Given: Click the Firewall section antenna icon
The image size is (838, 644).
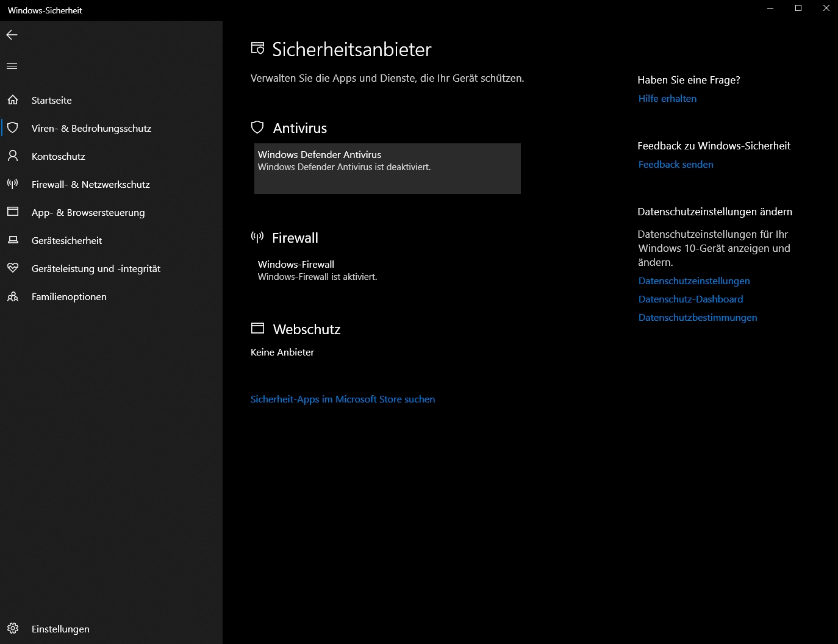Looking at the screenshot, I should pos(257,237).
